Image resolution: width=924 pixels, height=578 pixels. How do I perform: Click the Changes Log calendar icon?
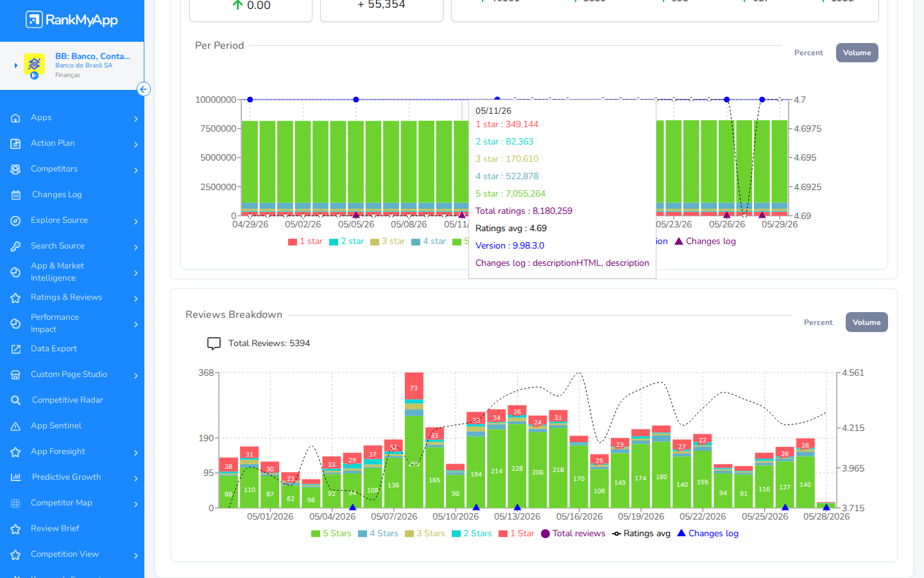(x=15, y=195)
